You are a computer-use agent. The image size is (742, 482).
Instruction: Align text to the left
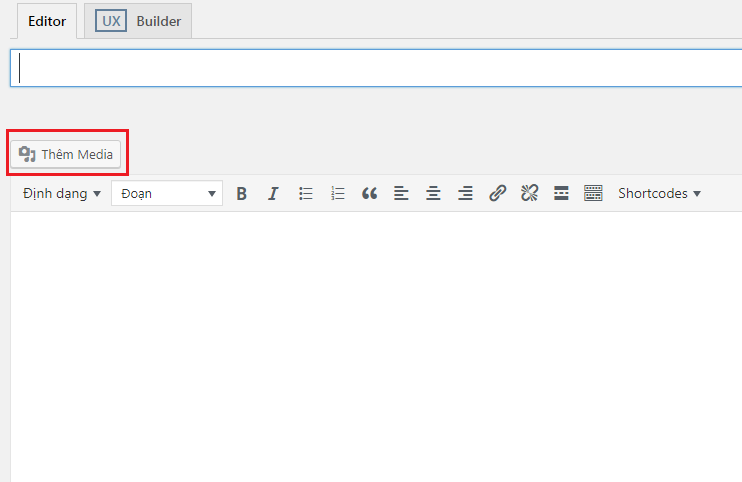pyautogui.click(x=401, y=193)
